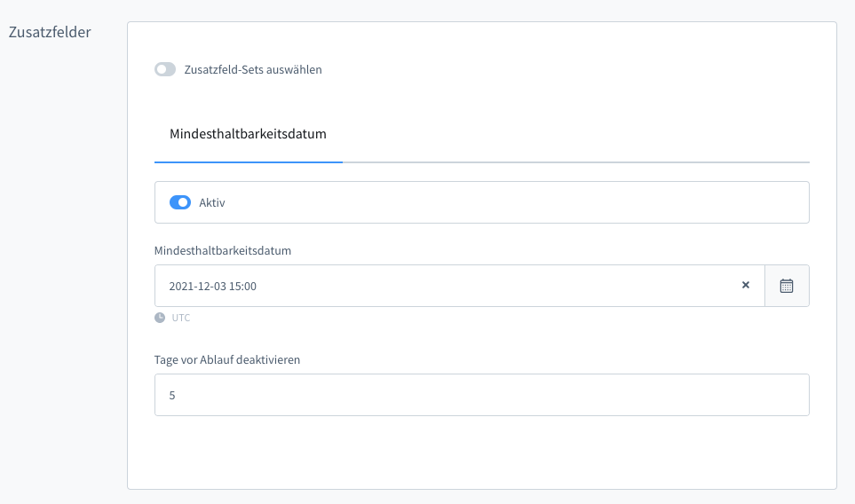
Task: Clear the date with the x icon
Action: click(x=746, y=286)
